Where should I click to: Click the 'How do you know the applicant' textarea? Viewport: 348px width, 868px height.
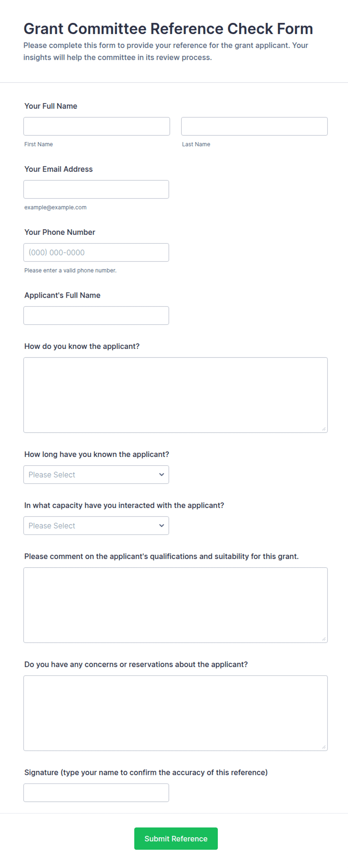(175, 395)
